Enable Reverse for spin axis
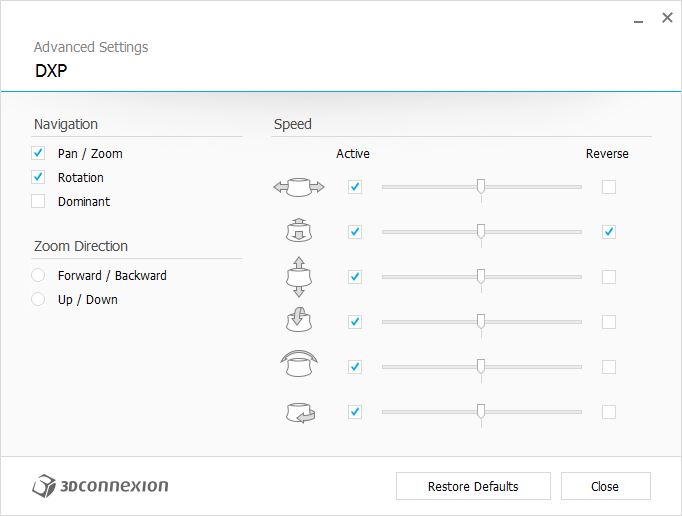682x516 pixels. (x=609, y=412)
